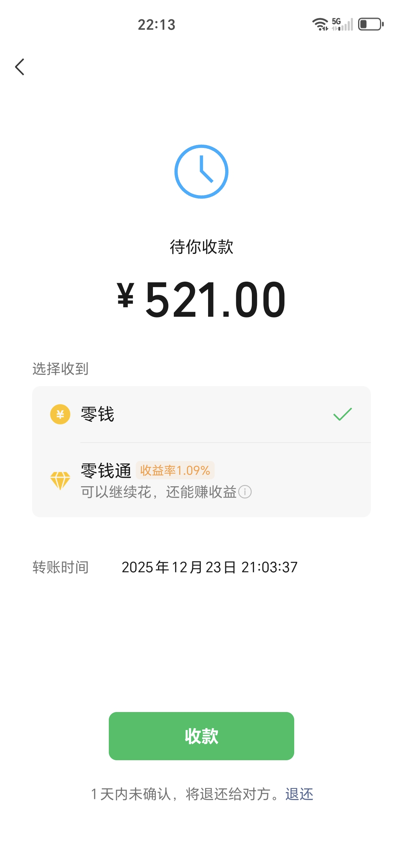Tap the blue 退还 link

pos(299,794)
